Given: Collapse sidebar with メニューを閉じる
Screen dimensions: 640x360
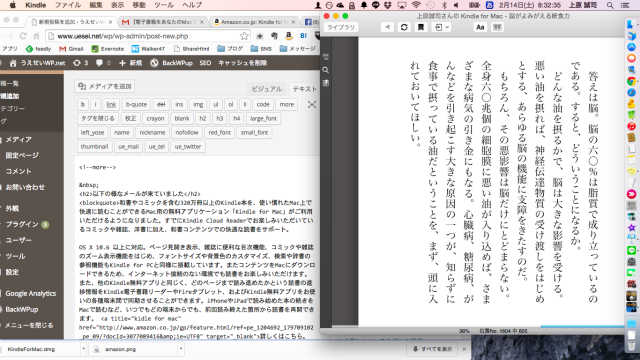Looking at the screenshot, I should [x=29, y=325].
